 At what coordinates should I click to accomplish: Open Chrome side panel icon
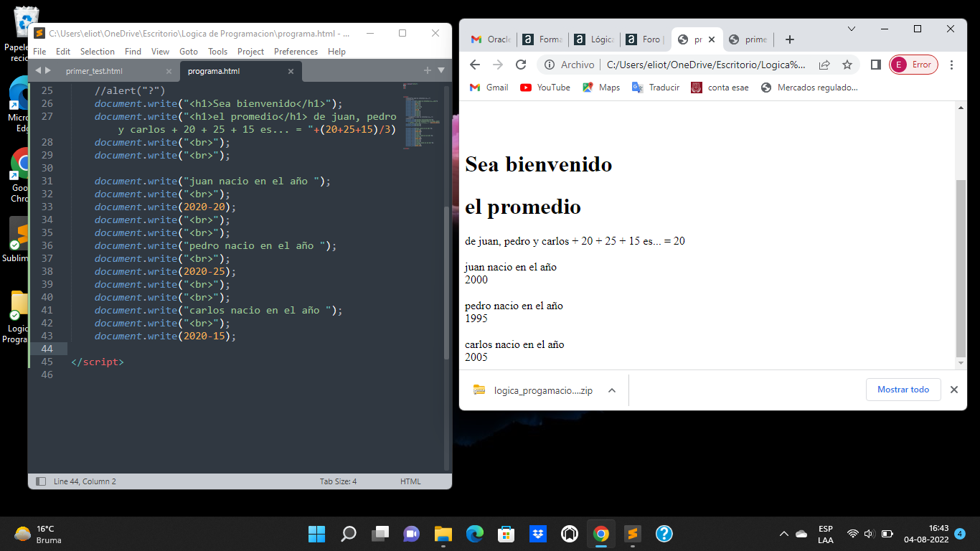click(875, 65)
